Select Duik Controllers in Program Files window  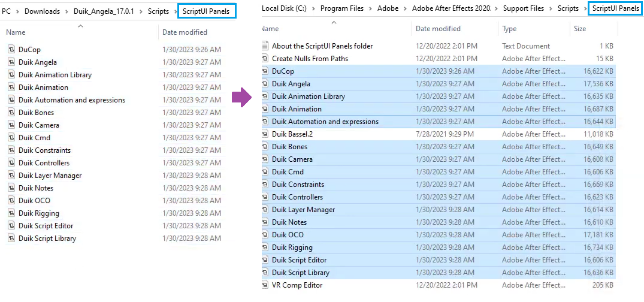pyautogui.click(x=297, y=197)
